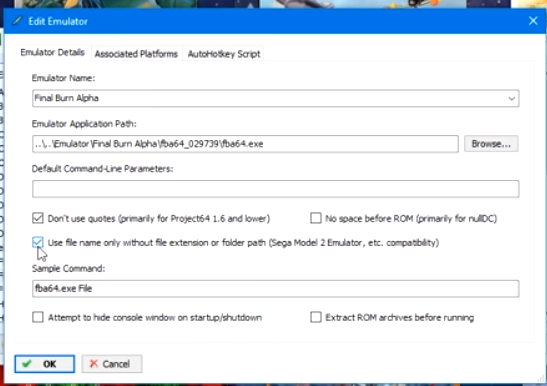Click the green checkmark icon on OK
Screen dimensions: 547x386
27,364
